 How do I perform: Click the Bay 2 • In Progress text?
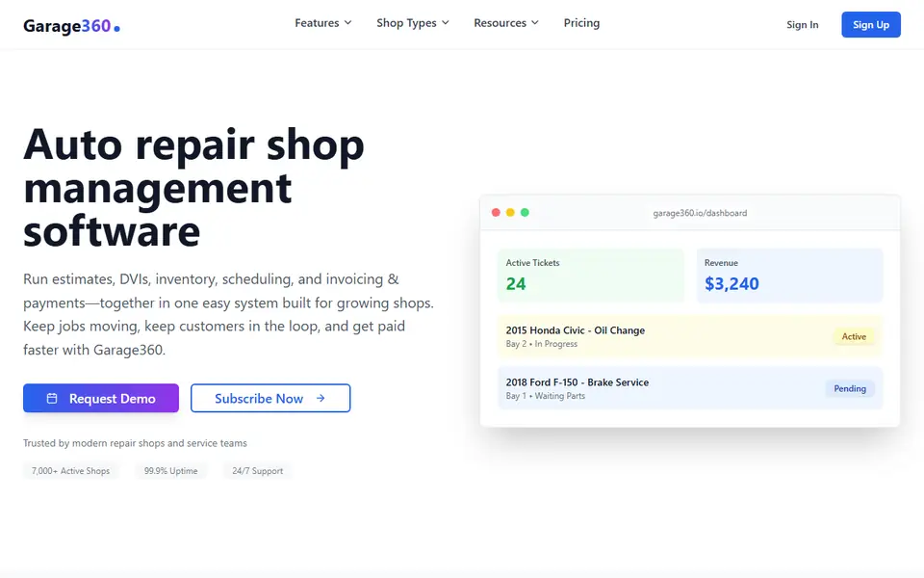tap(542, 344)
